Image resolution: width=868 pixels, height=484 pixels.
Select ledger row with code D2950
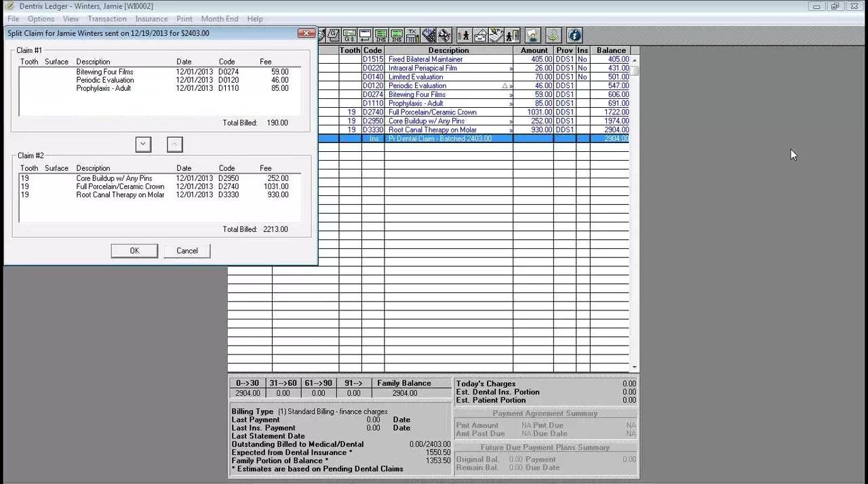(x=473, y=121)
